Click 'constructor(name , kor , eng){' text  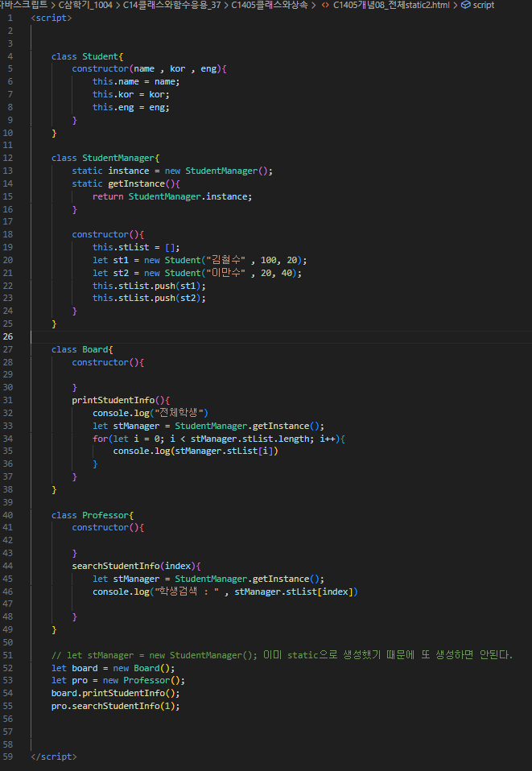tap(149, 69)
